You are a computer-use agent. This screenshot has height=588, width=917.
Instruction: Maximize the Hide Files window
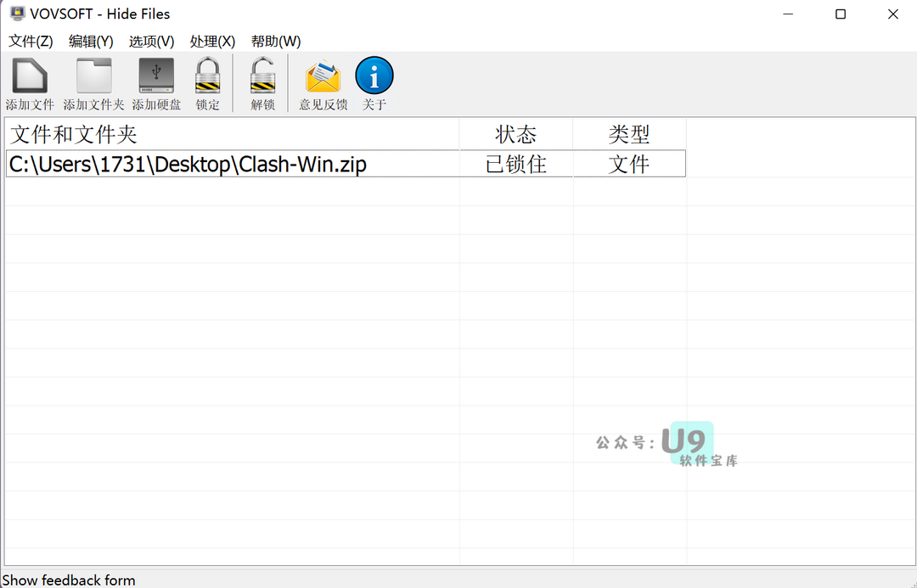click(841, 14)
